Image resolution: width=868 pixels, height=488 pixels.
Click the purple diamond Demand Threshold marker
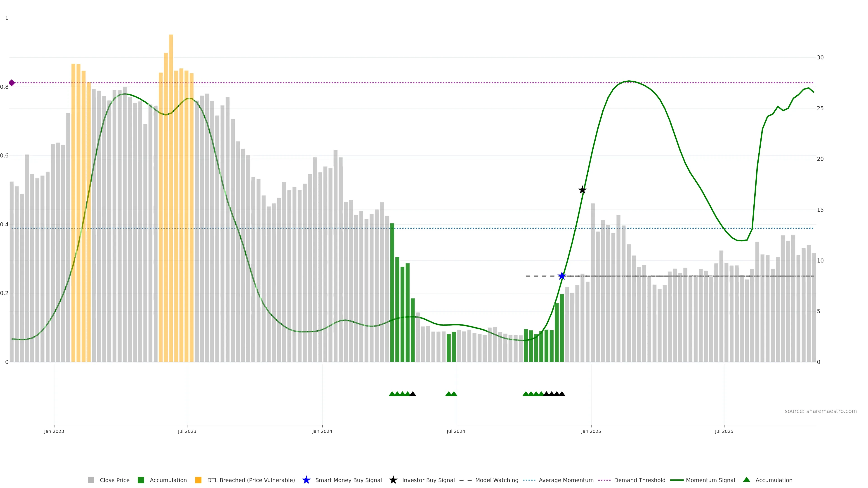pyautogui.click(x=12, y=83)
